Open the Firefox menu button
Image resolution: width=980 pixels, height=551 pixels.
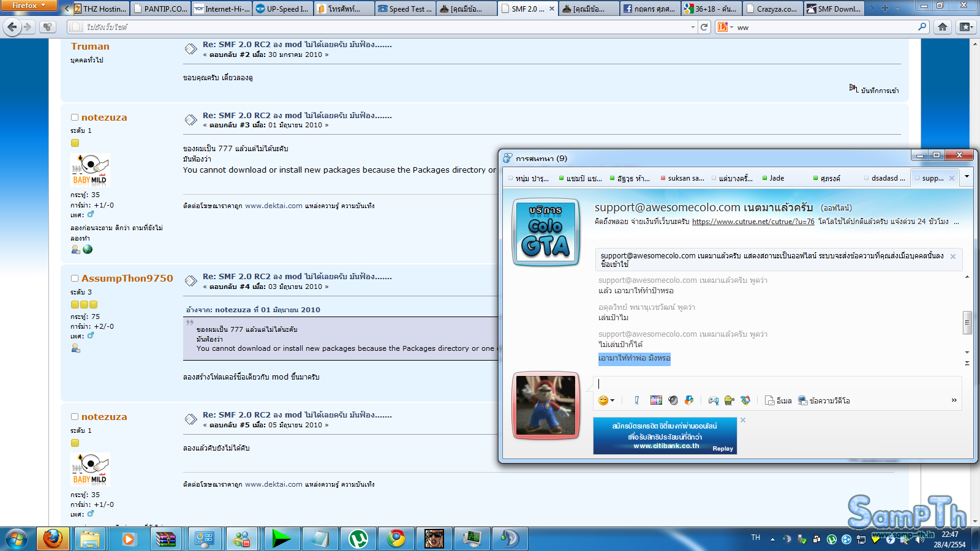[28, 6]
